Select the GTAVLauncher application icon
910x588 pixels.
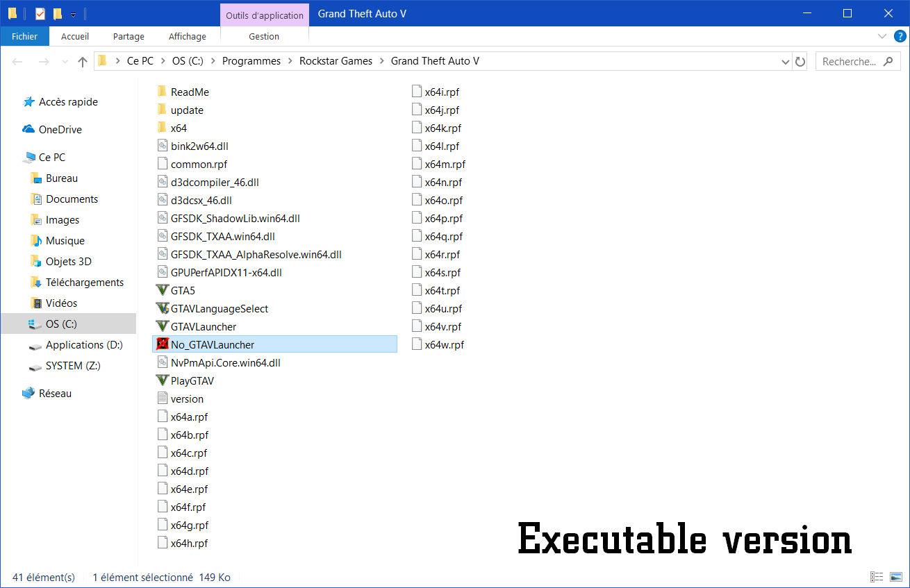point(163,326)
